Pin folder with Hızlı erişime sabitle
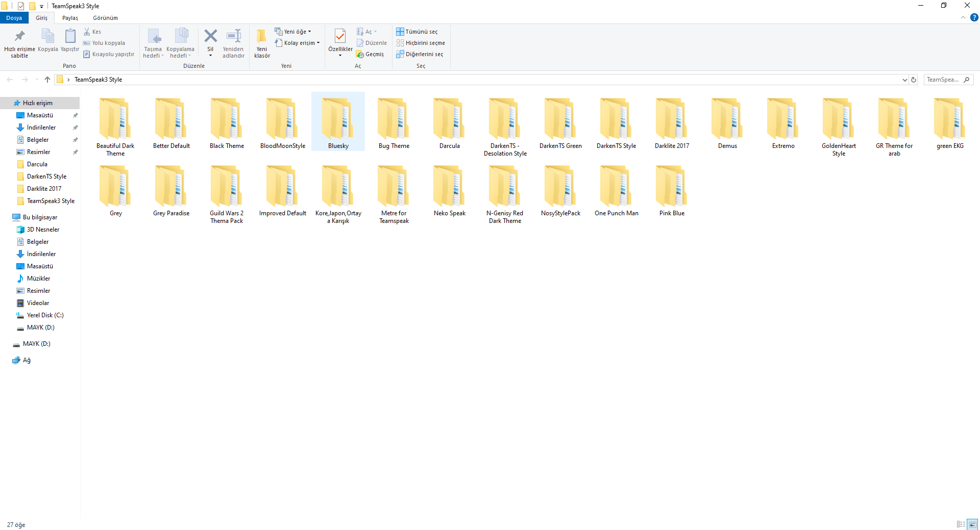980x530 pixels. (x=19, y=43)
